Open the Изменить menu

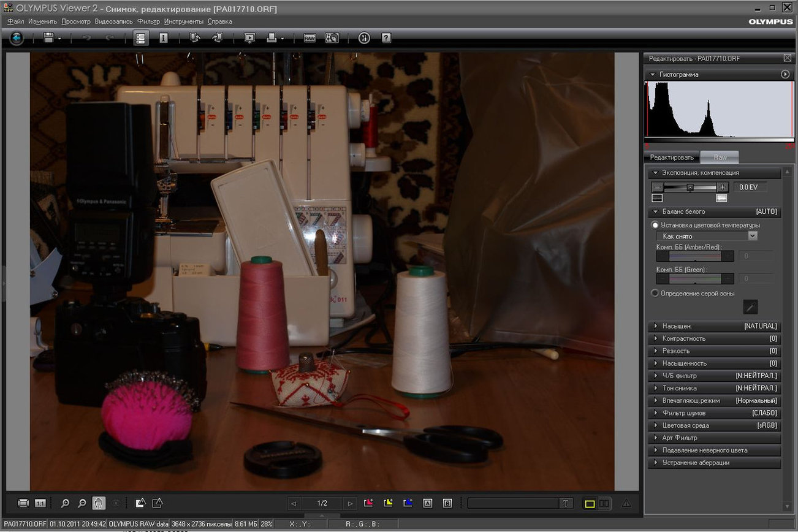(x=42, y=21)
